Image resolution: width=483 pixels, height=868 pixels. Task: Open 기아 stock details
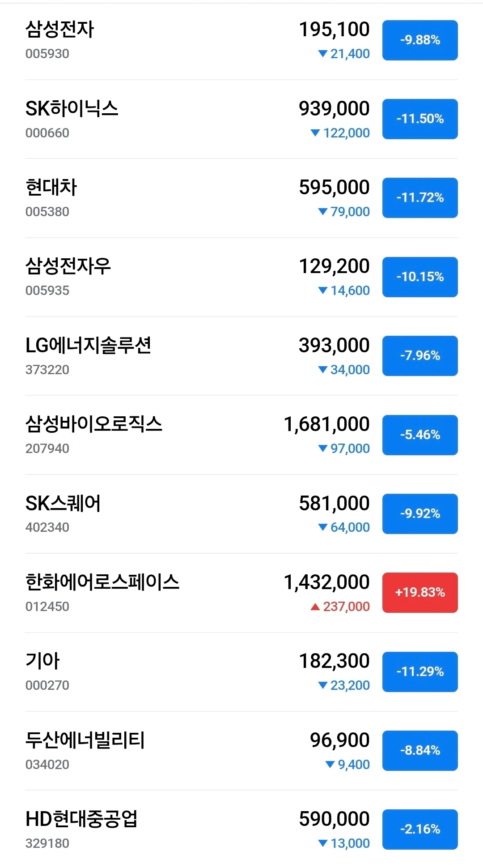(241, 672)
